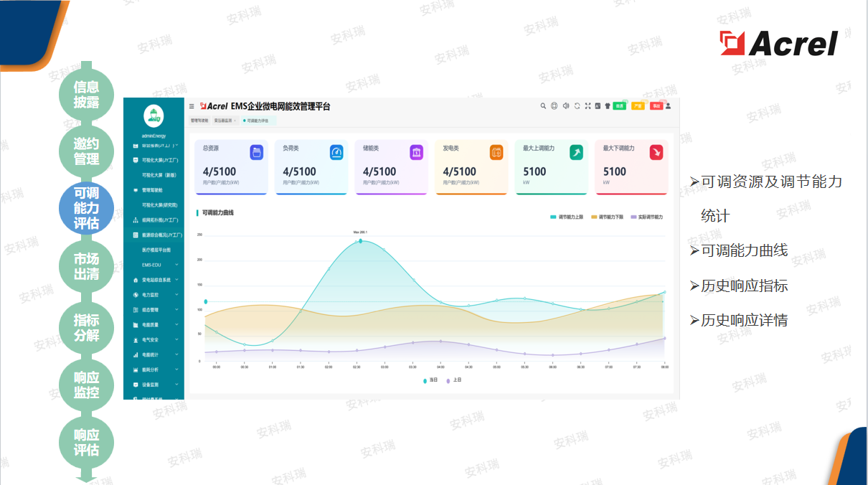Click the refresh icon in top toolbar
The height and width of the screenshot is (485, 868).
(x=577, y=106)
